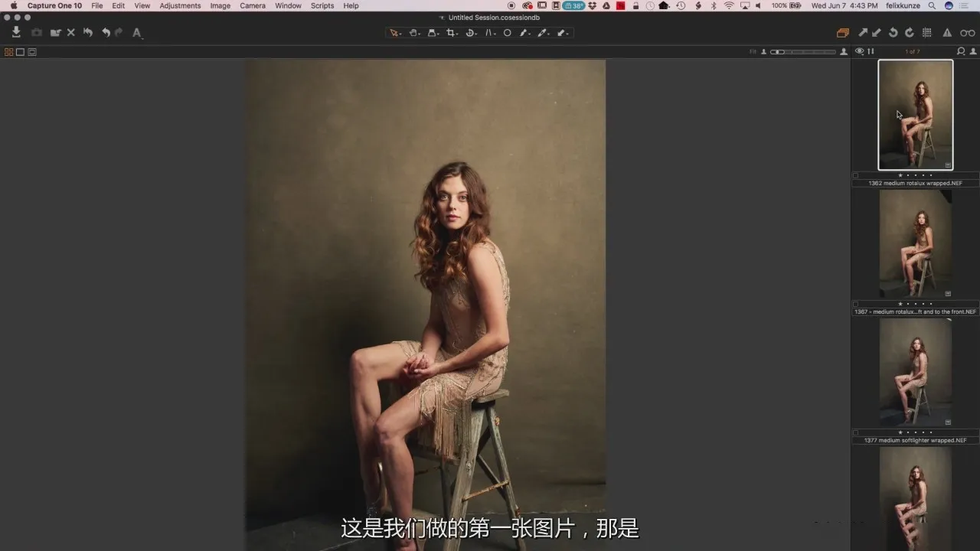Click the Rotate right icon
Viewport: 980px width, 551px height.
tap(910, 33)
